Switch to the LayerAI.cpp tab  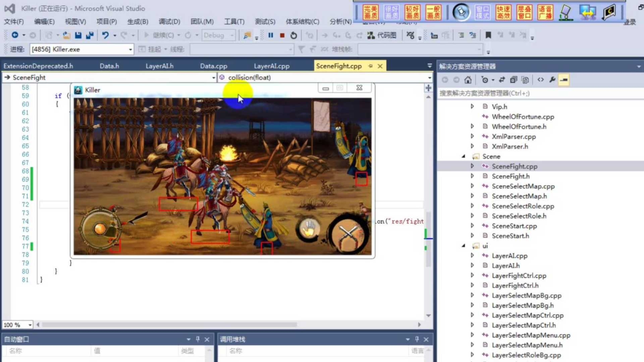271,66
